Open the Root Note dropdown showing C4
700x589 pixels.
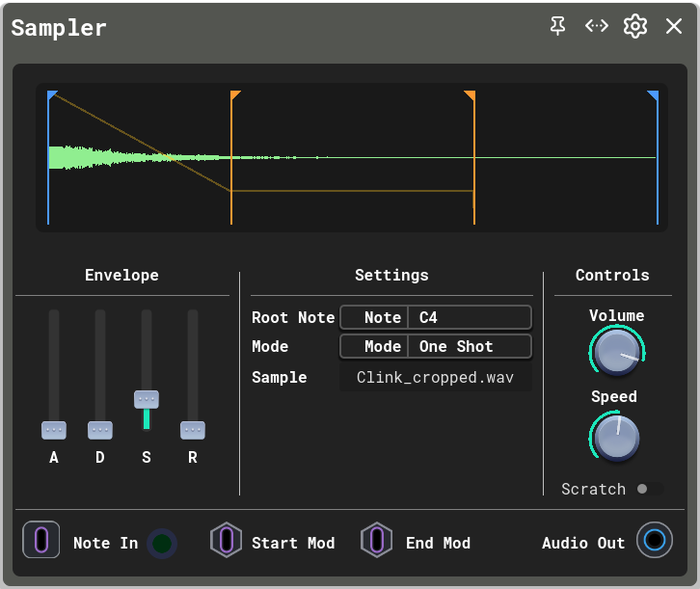pos(436,317)
